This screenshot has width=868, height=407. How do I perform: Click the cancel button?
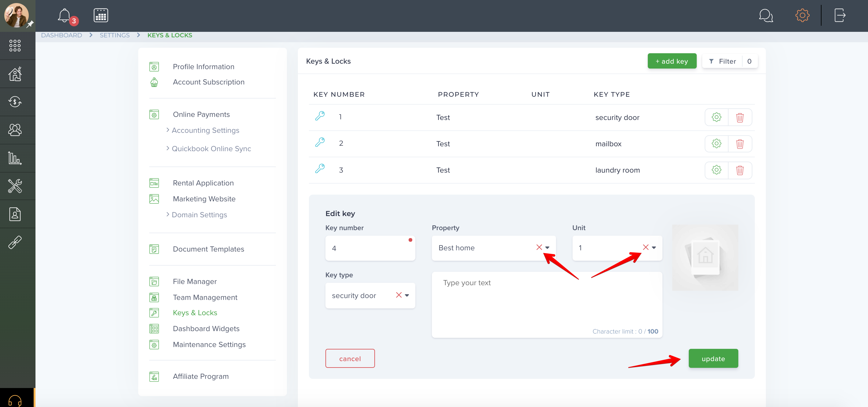click(350, 358)
